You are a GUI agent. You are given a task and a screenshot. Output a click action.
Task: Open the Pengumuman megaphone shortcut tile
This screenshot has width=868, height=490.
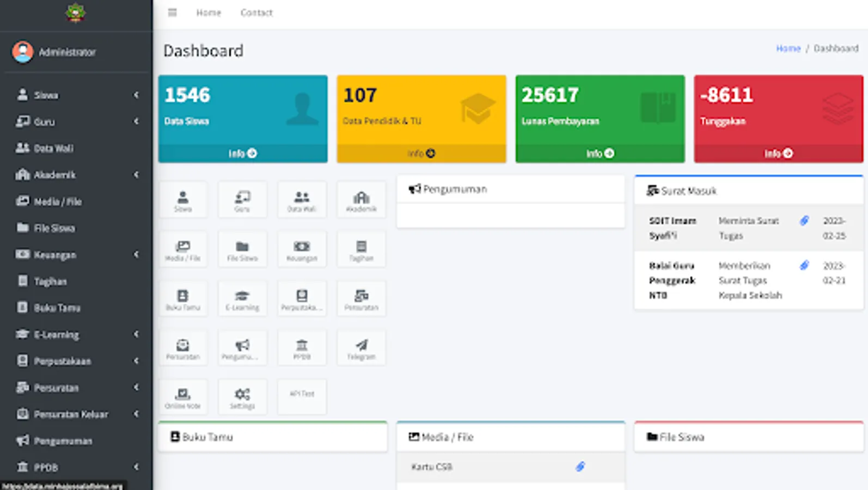pyautogui.click(x=242, y=348)
